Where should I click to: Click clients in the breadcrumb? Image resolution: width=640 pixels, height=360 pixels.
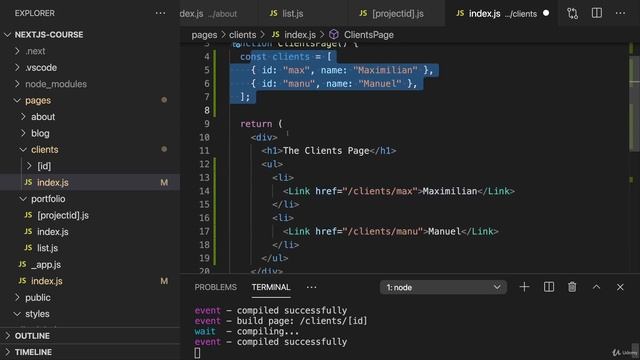242,35
